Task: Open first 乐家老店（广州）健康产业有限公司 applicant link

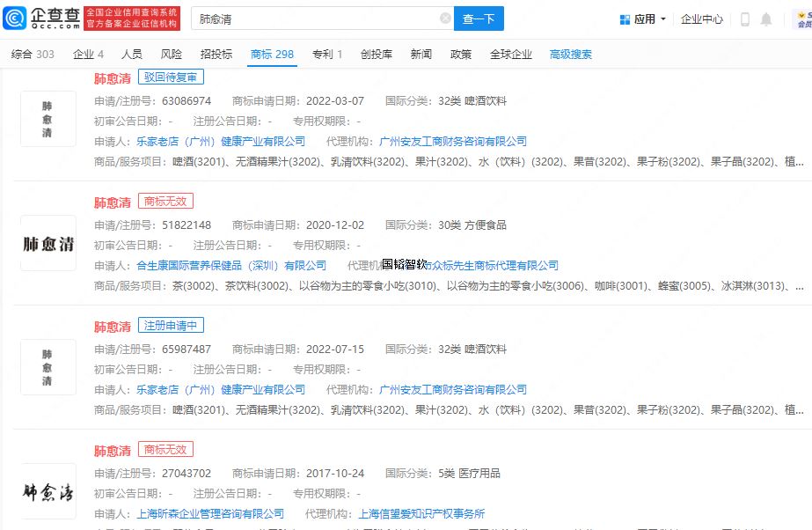Action: coord(221,141)
